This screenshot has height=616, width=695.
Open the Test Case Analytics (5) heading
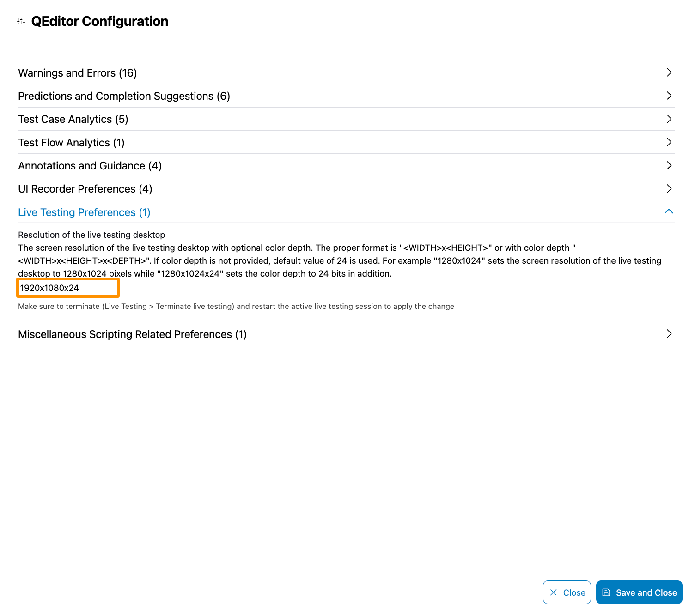(73, 119)
